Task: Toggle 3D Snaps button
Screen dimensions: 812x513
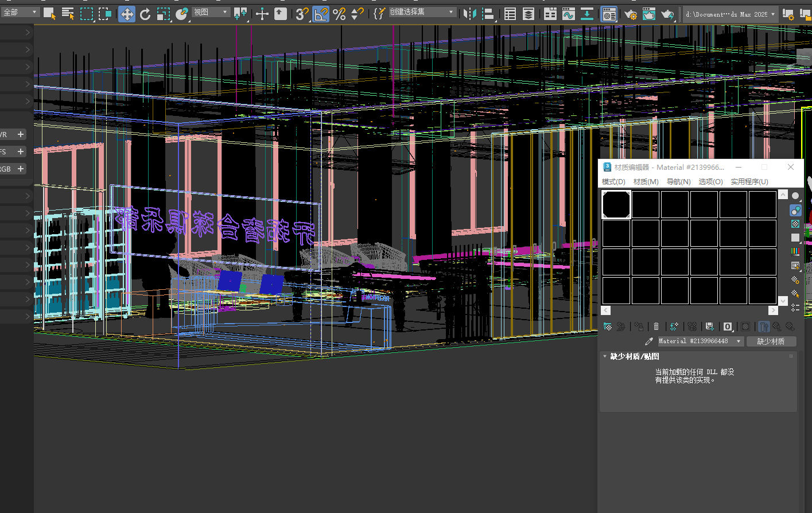Action: point(302,14)
